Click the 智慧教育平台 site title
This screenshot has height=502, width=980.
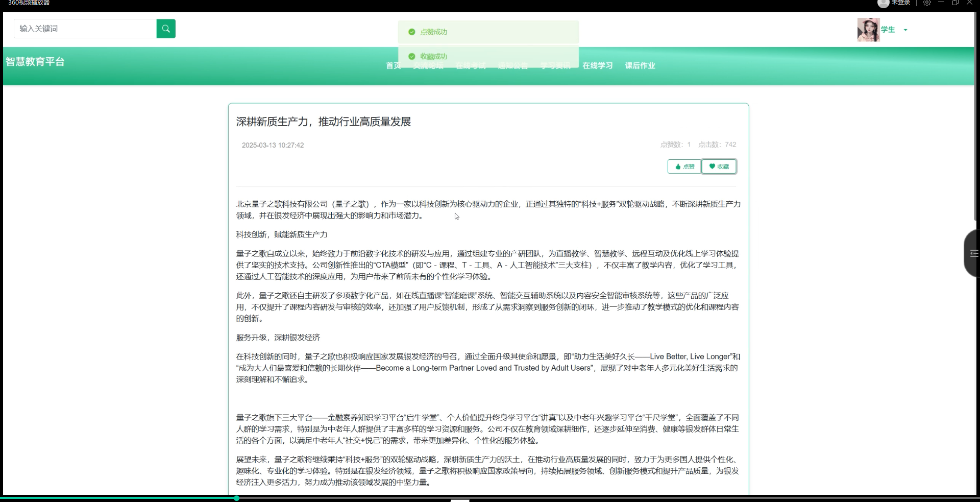pyautogui.click(x=35, y=62)
